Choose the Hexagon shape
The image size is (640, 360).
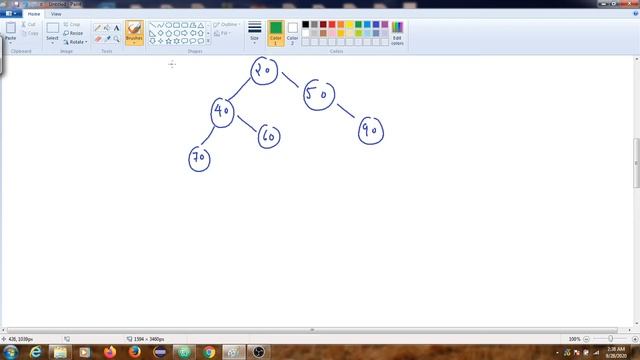click(x=177, y=33)
